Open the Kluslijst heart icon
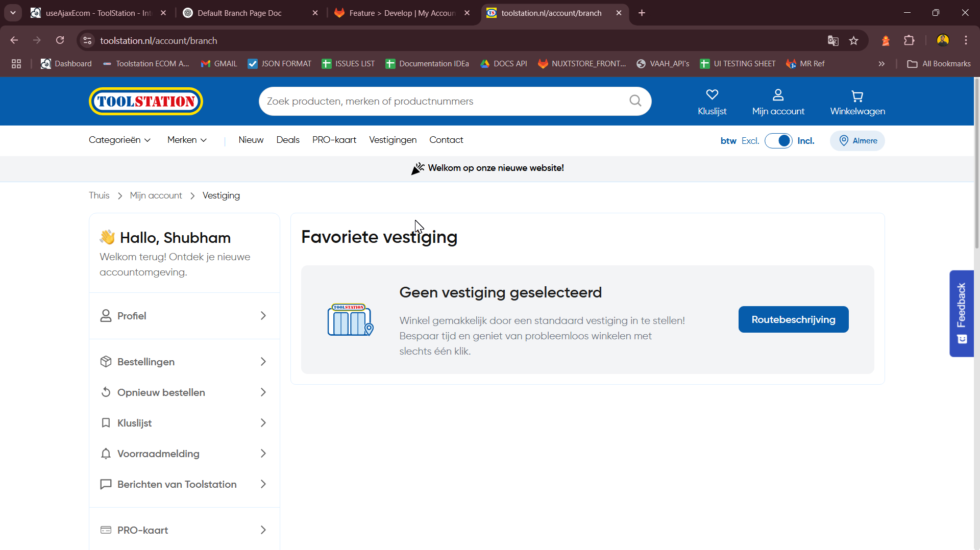980x550 pixels. pyautogui.click(x=712, y=95)
